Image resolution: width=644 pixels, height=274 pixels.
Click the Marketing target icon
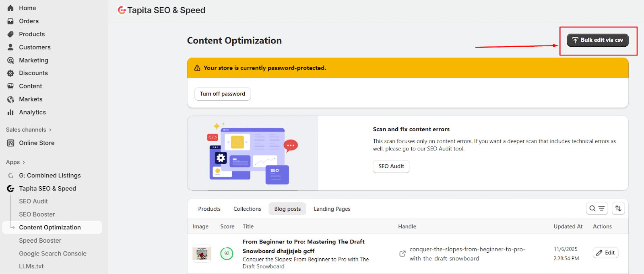(x=10, y=60)
